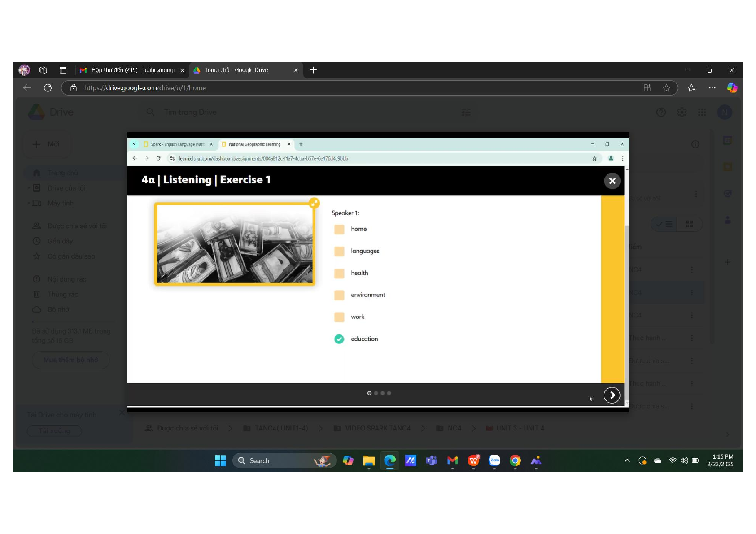The width and height of the screenshot is (756, 534).
Task: Show hidden system tray icons
Action: pyautogui.click(x=627, y=460)
